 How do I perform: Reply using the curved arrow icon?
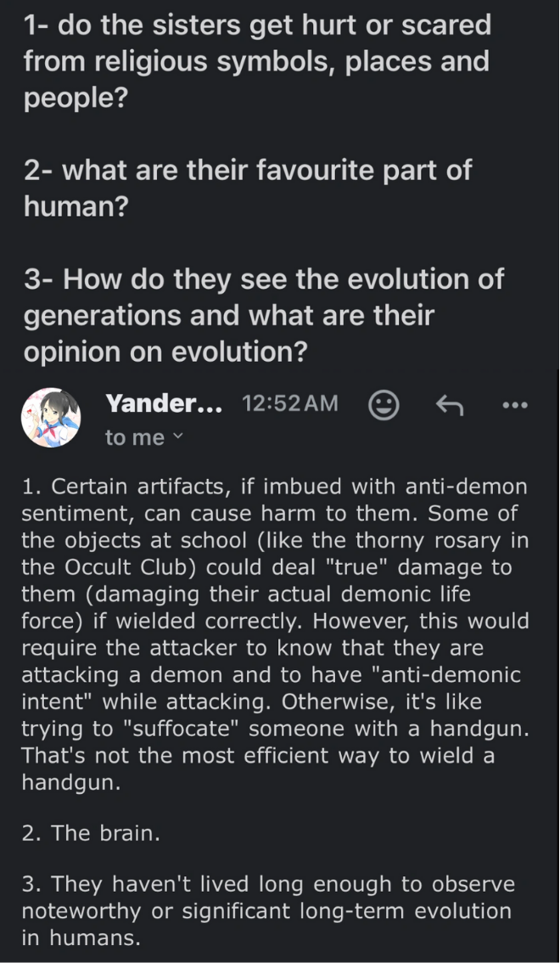448,405
